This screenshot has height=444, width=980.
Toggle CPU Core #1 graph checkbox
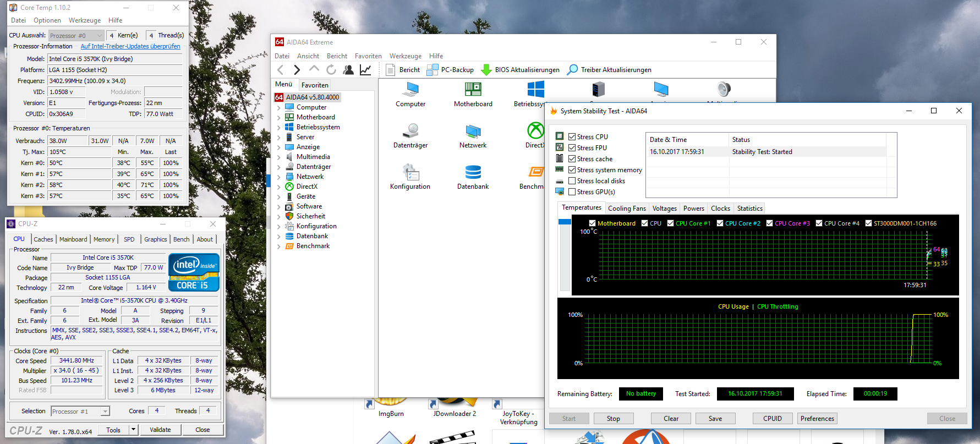(670, 223)
